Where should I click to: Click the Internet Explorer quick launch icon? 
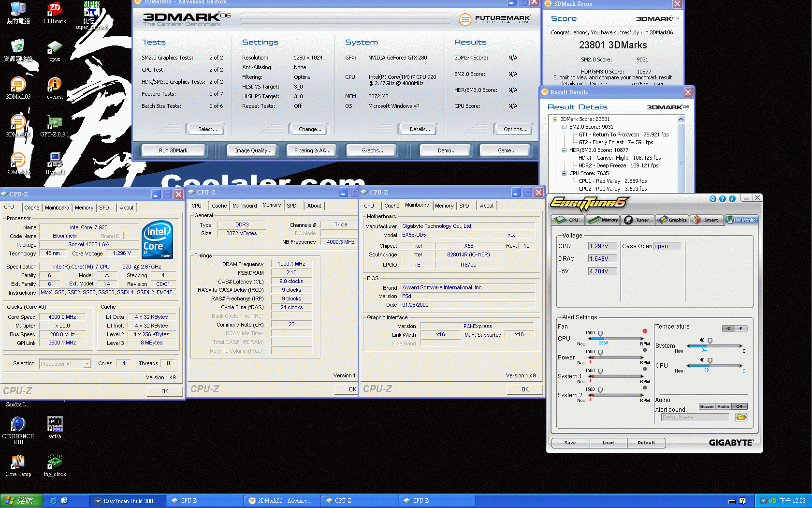pos(53,501)
